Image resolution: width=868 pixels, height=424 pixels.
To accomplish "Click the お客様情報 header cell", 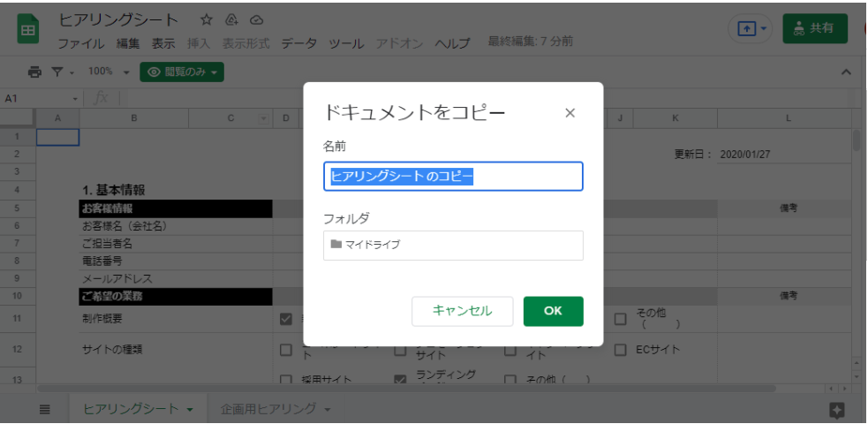I will tap(176, 208).
